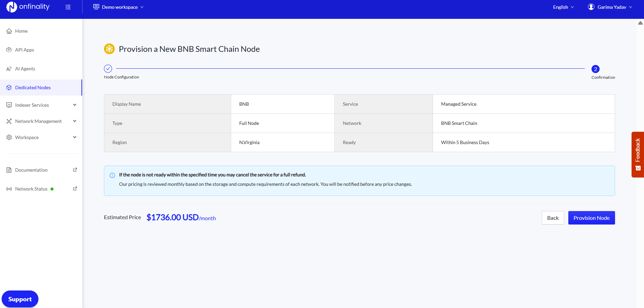
Task: Open AI Agents in the sidebar
Action: pos(41,69)
